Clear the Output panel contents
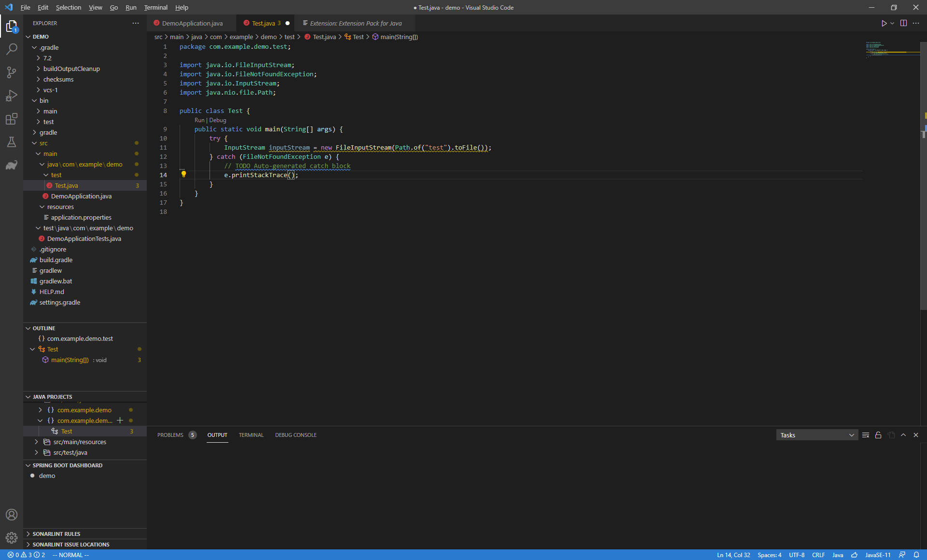The width and height of the screenshot is (927, 560). coord(866,435)
